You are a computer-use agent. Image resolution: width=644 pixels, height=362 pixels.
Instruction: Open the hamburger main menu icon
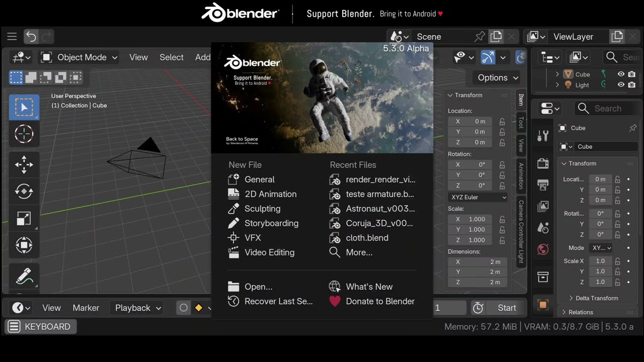[x=12, y=36]
